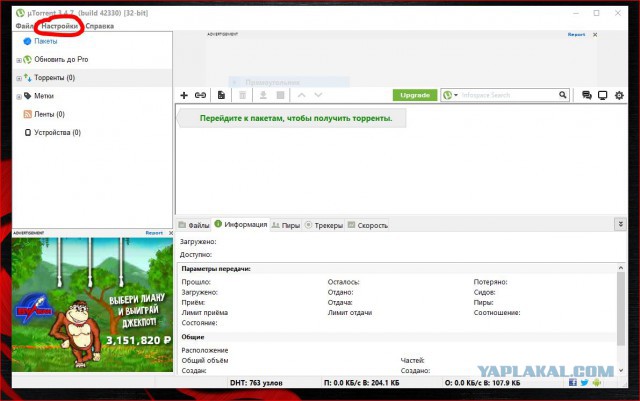Open the Файл menu
640x401 pixels.
tap(24, 26)
